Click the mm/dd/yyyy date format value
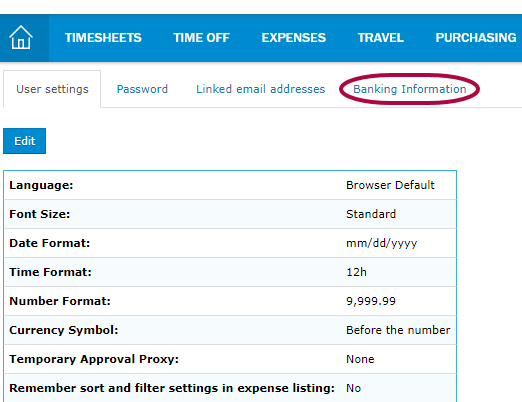The image size is (522, 402). 381,243
